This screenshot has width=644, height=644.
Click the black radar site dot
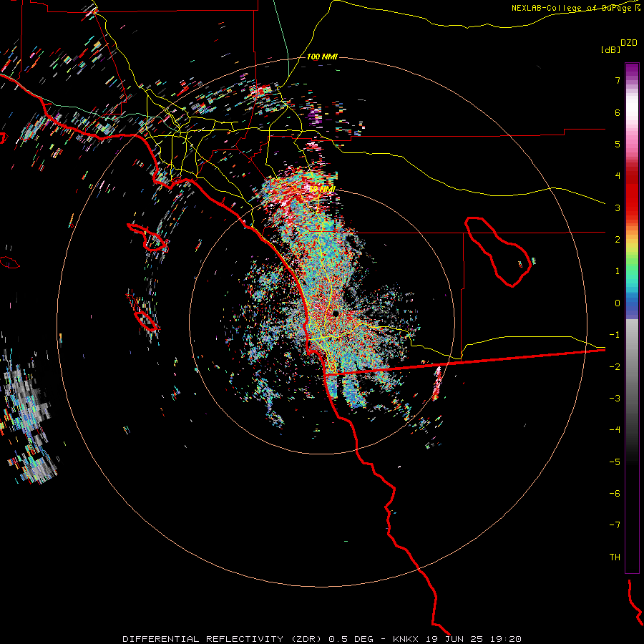pyautogui.click(x=336, y=313)
